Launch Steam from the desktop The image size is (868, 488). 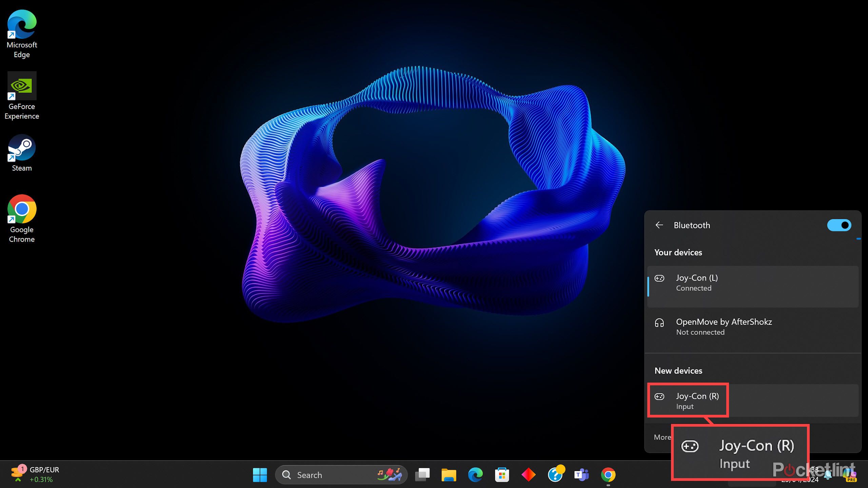[x=22, y=153]
